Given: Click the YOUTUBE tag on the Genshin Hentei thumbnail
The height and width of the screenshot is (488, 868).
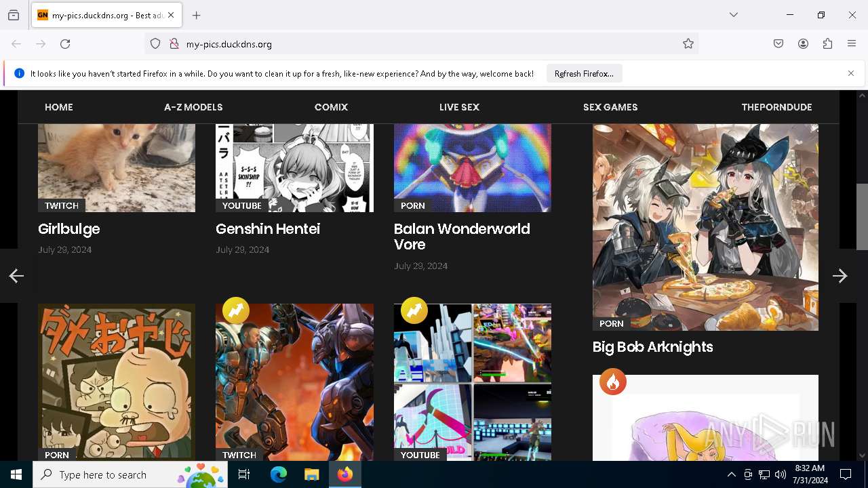Looking at the screenshot, I should pyautogui.click(x=241, y=205).
